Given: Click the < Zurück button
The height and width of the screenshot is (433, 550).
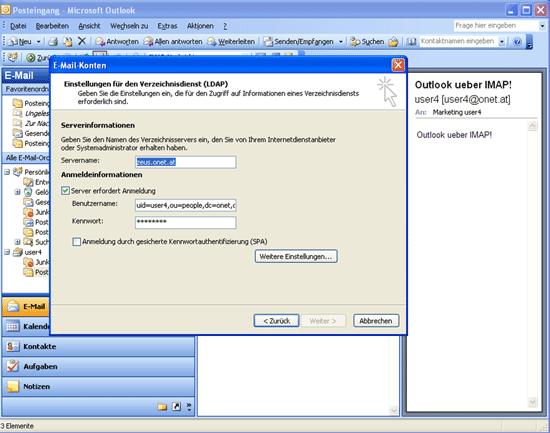Looking at the screenshot, I should [x=276, y=321].
